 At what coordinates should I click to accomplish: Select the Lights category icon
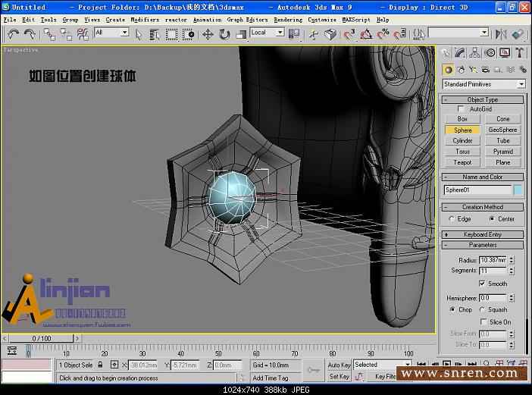point(473,70)
